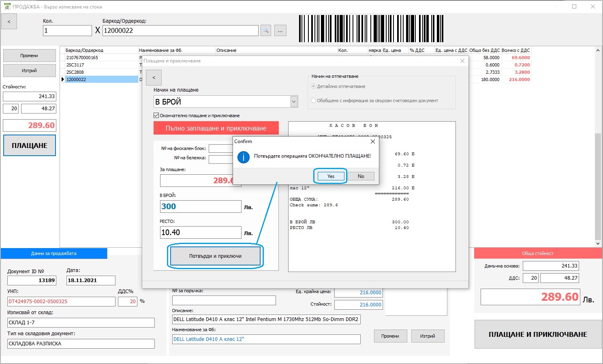Click Изтрий in the left sidebar
Screen dimensions: 603x364
click(x=30, y=71)
